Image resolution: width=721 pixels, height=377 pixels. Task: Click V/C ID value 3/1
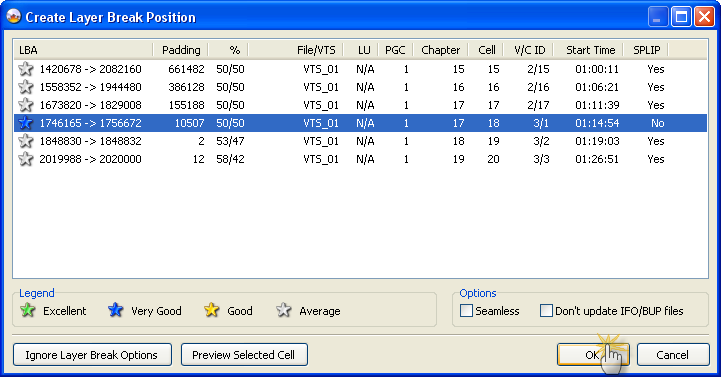click(542, 123)
